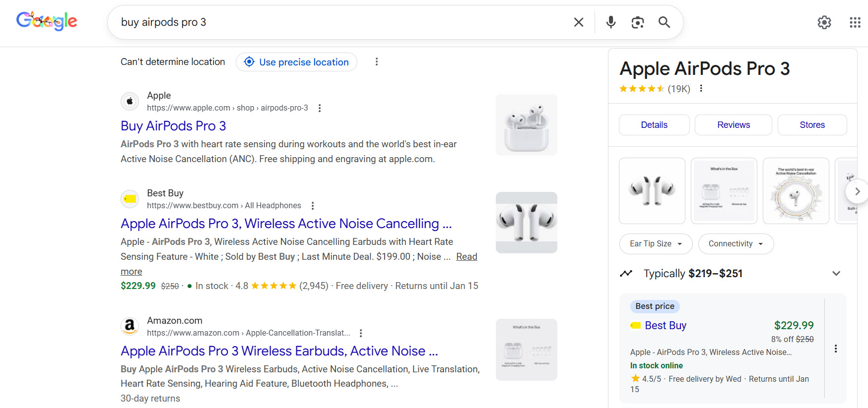Open more options for Amazon result
Image resolution: width=868 pixels, height=408 pixels.
pos(361,333)
